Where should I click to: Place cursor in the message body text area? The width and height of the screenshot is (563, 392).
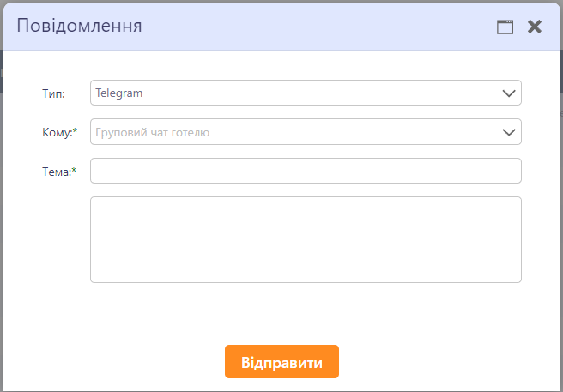click(x=305, y=239)
